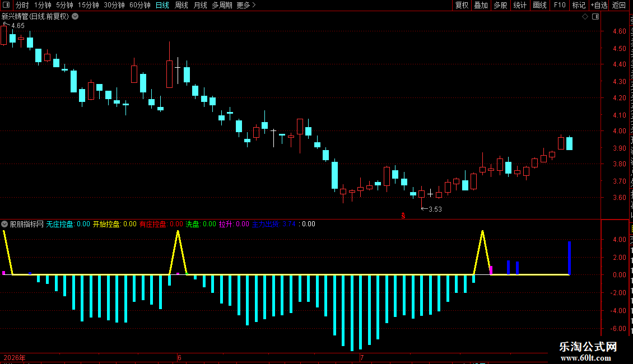
Task: Open the 多股 multi-stock view
Action: point(500,5)
